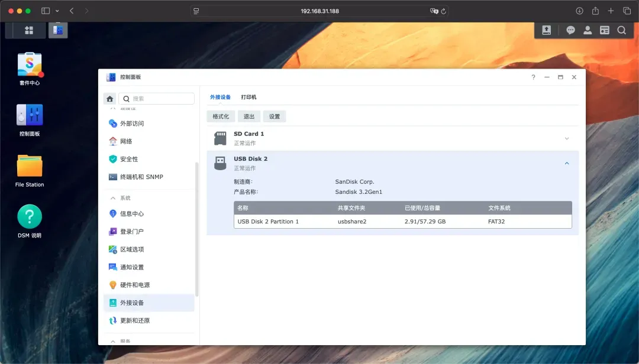Screen dimensions: 639x364
Task: Click the 已使用/总容量 column header
Action: (x=422, y=208)
